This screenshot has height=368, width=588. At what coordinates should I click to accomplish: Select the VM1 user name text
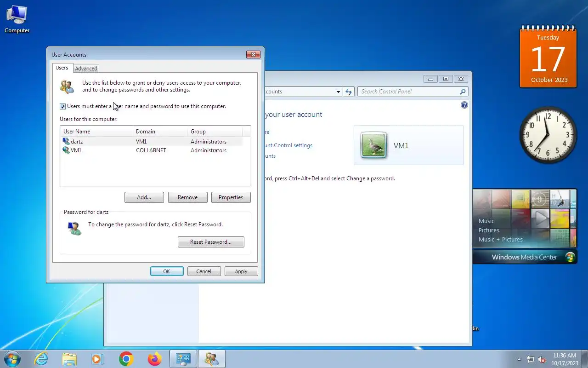pos(76,150)
